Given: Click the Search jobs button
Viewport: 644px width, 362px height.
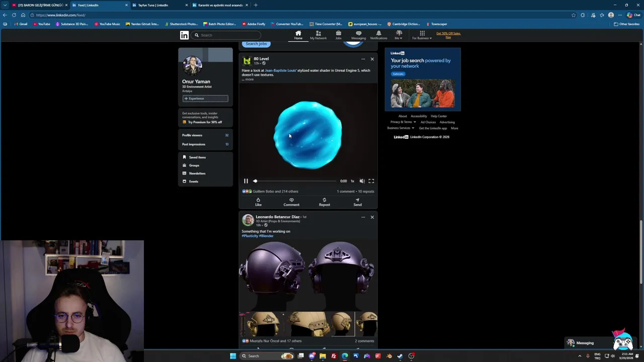Looking at the screenshot, I should (x=256, y=44).
